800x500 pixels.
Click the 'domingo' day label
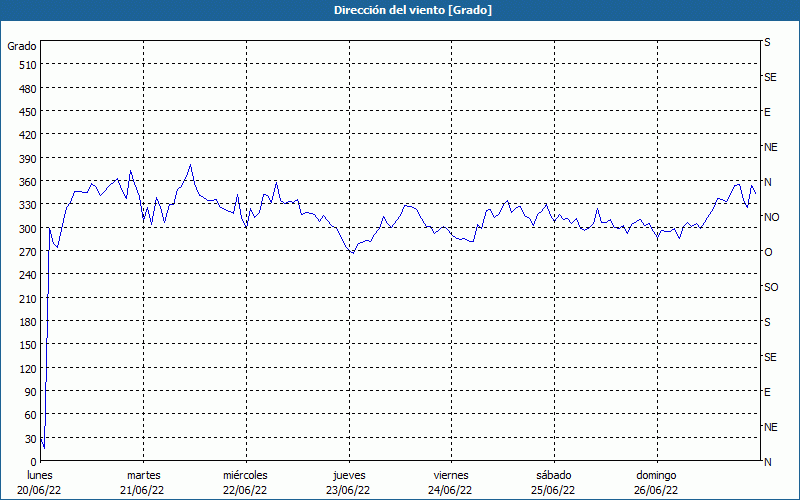[656, 475]
